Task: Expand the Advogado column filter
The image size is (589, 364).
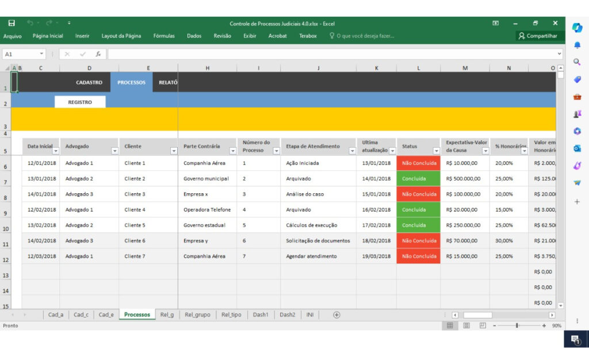Action: pyautogui.click(x=114, y=151)
